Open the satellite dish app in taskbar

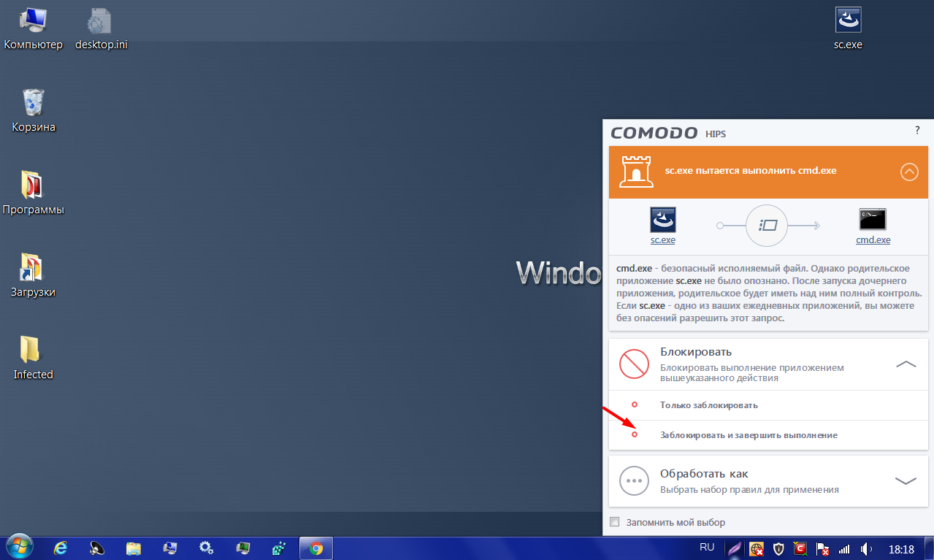pyautogui.click(x=97, y=548)
